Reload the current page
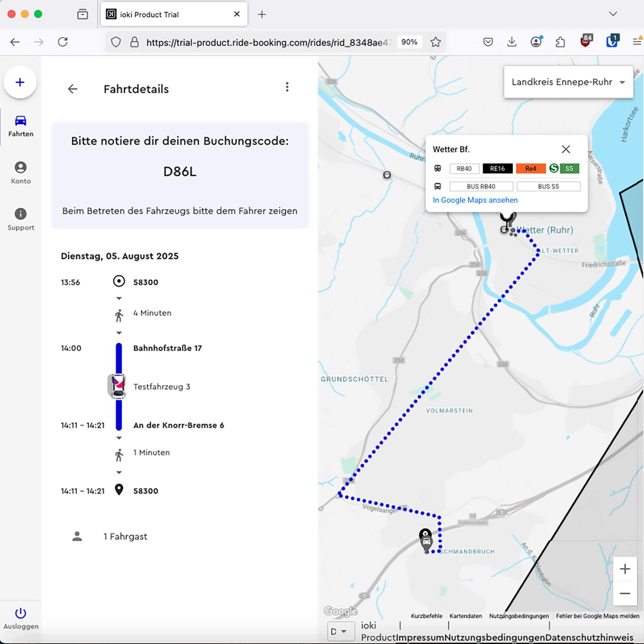 coord(63,42)
